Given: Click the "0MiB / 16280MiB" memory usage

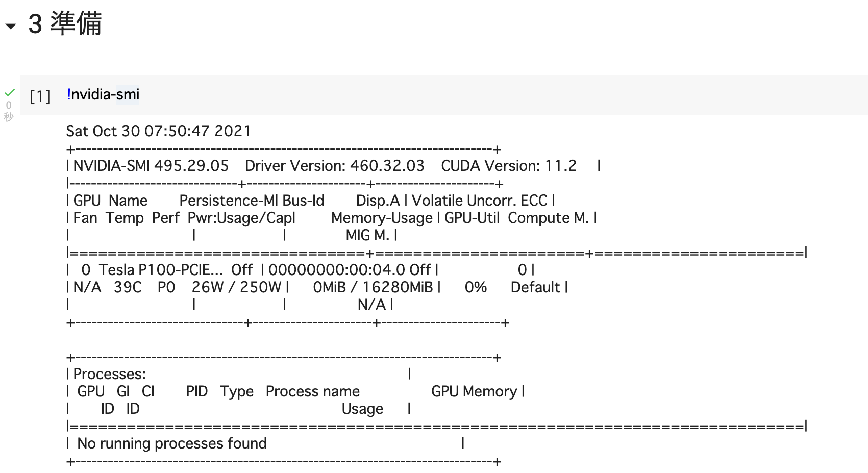Looking at the screenshot, I should [373, 287].
